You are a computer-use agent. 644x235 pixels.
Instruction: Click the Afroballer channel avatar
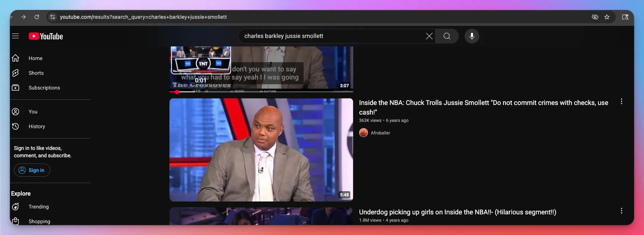364,133
